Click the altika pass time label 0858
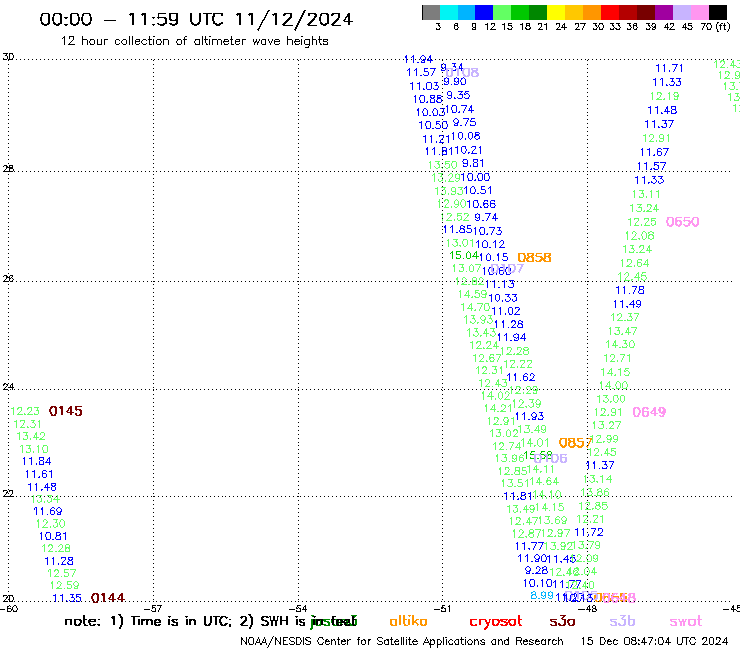This screenshot has width=740, height=650. [534, 258]
